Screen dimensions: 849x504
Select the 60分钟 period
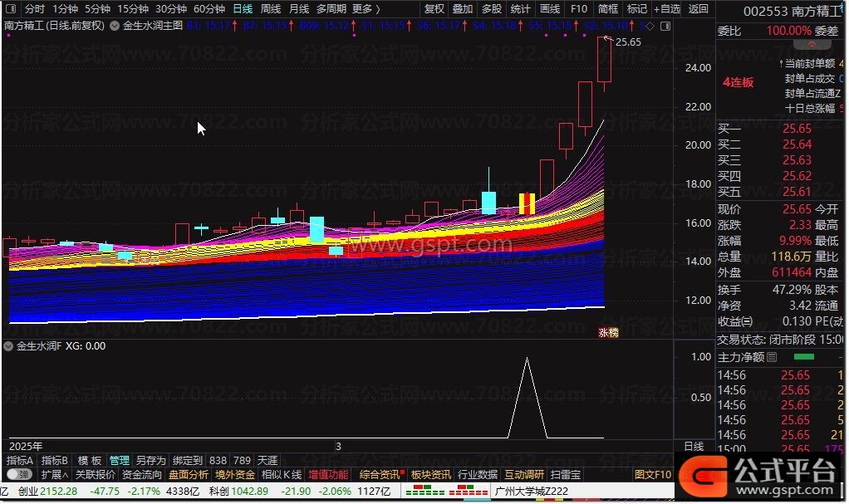(x=209, y=8)
